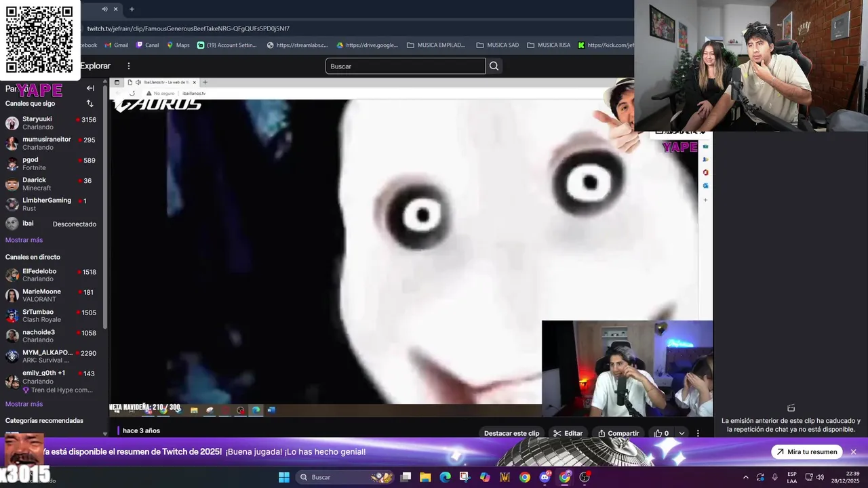Open the Windows Start menu

pyautogui.click(x=284, y=477)
